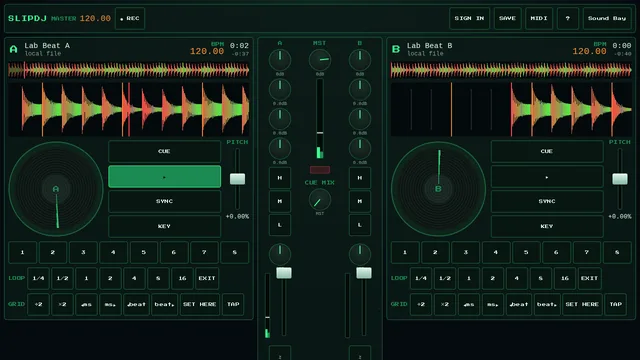Enable SYNC on deck B
This screenshot has height=360, width=640.
click(x=547, y=201)
